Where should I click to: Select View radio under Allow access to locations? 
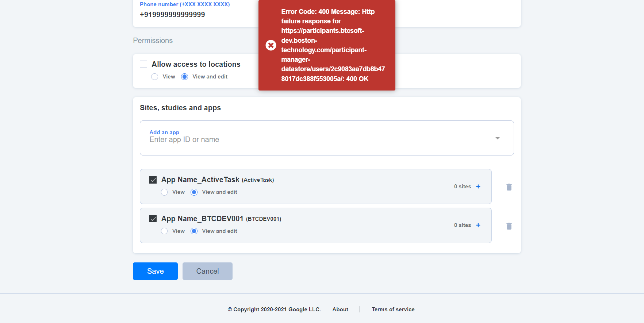click(x=155, y=77)
